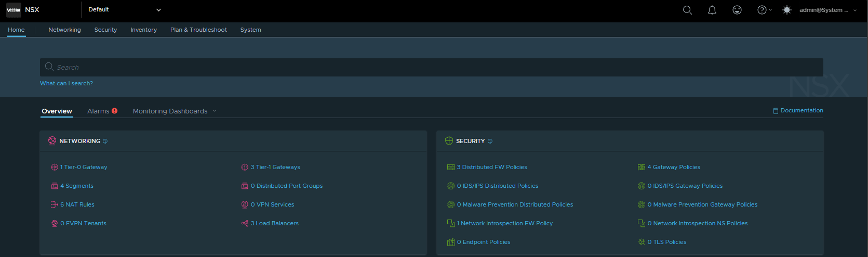Open '1 Tier-0 Gateway' link

click(x=84, y=167)
